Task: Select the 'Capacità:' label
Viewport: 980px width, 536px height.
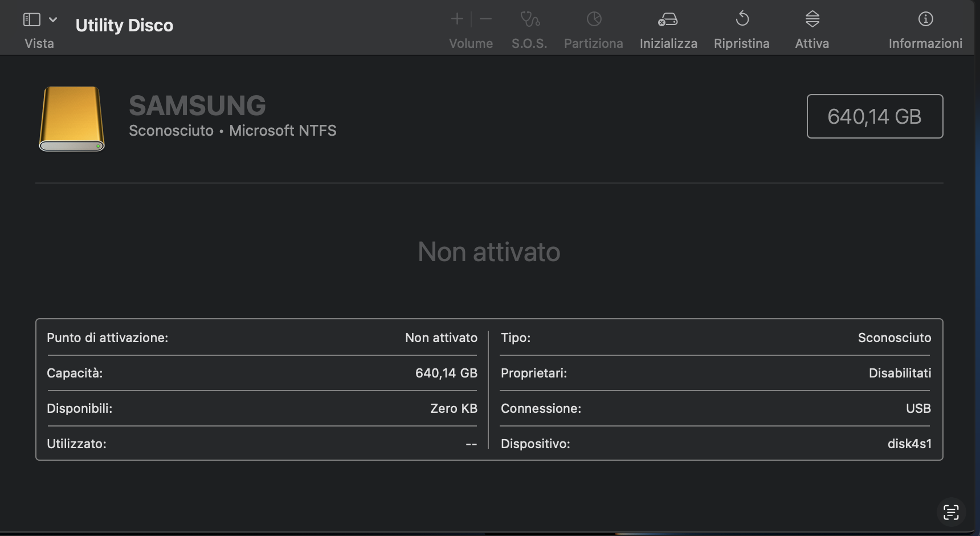Action: pos(75,373)
